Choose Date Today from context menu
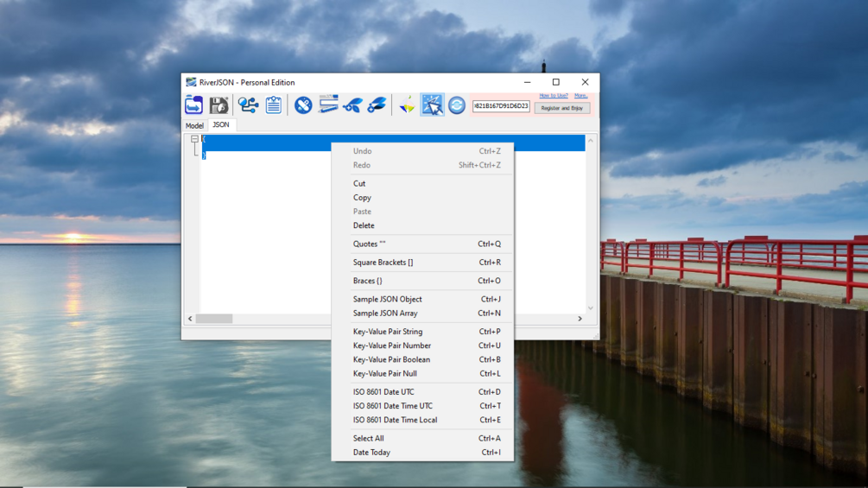Screen dimensions: 868x488 coord(422,453)
